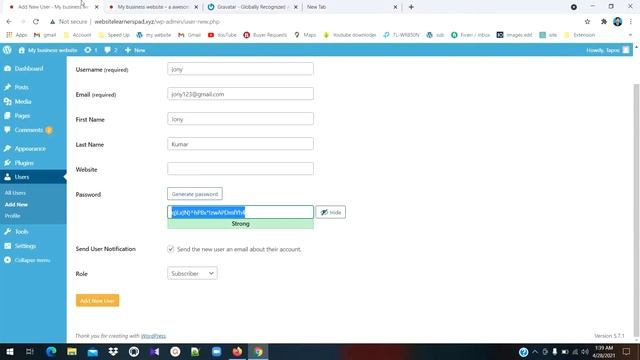
Task: Switch to the Gravatar browser tab
Action: (252, 7)
